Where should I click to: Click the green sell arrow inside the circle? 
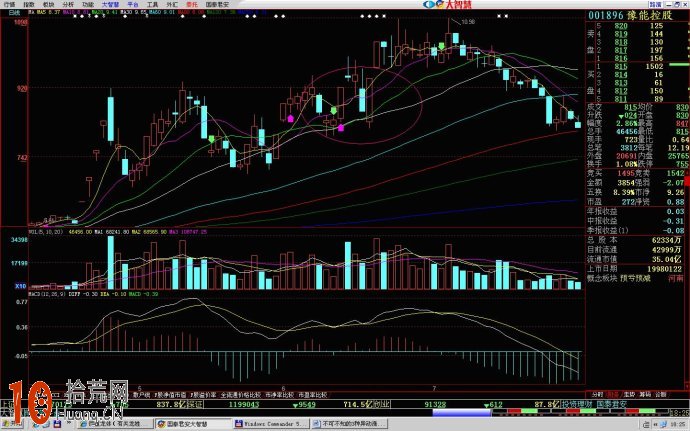pos(334,110)
